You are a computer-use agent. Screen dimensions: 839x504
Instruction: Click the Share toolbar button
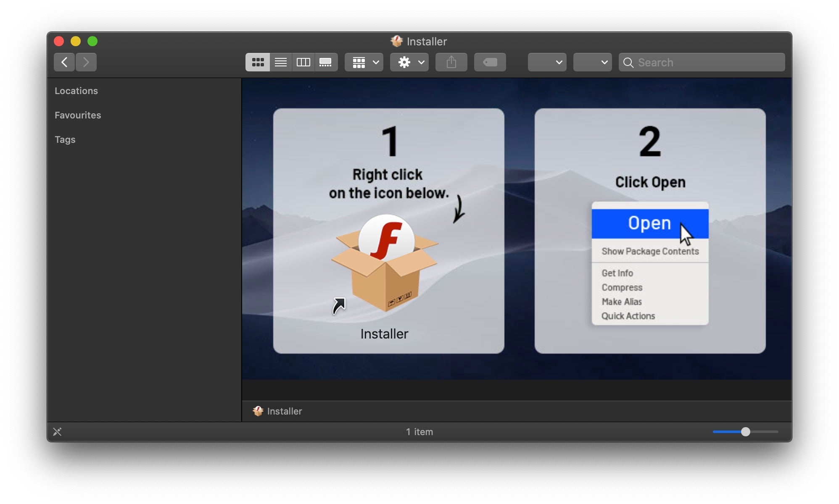[x=451, y=62]
